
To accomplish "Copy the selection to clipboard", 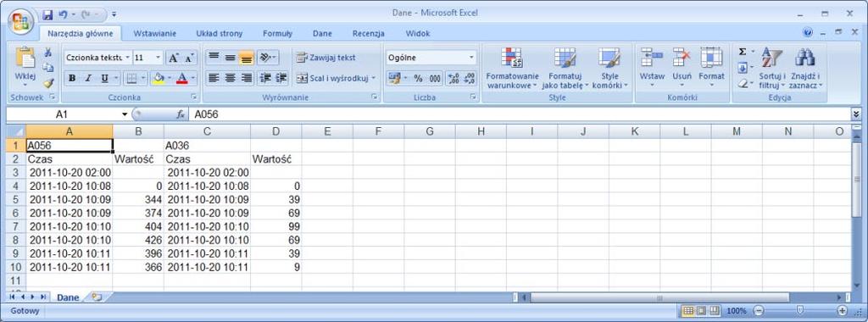I will pos(48,68).
